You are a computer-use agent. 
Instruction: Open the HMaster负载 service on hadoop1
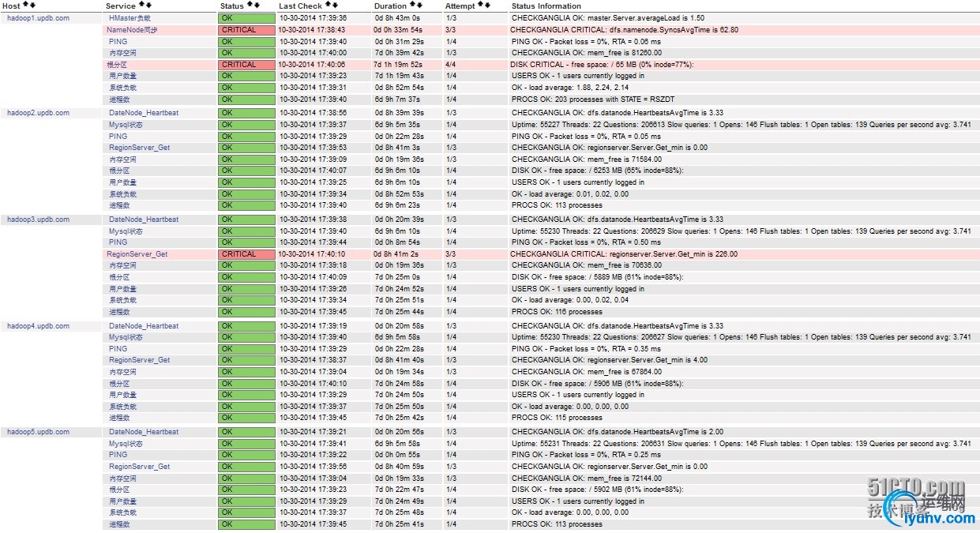pos(130,17)
